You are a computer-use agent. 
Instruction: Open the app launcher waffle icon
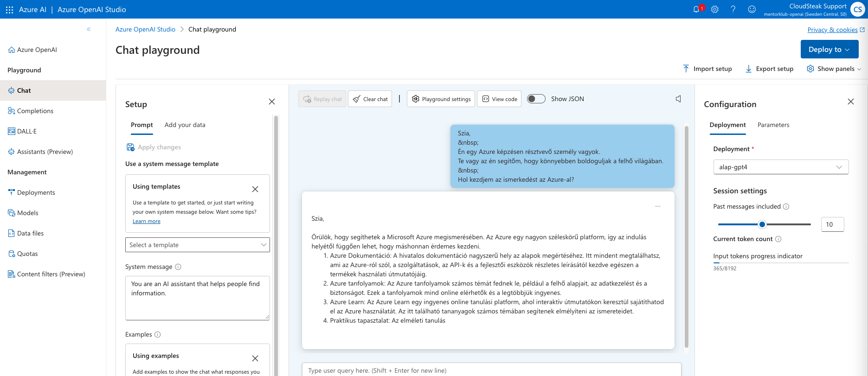(9, 9)
